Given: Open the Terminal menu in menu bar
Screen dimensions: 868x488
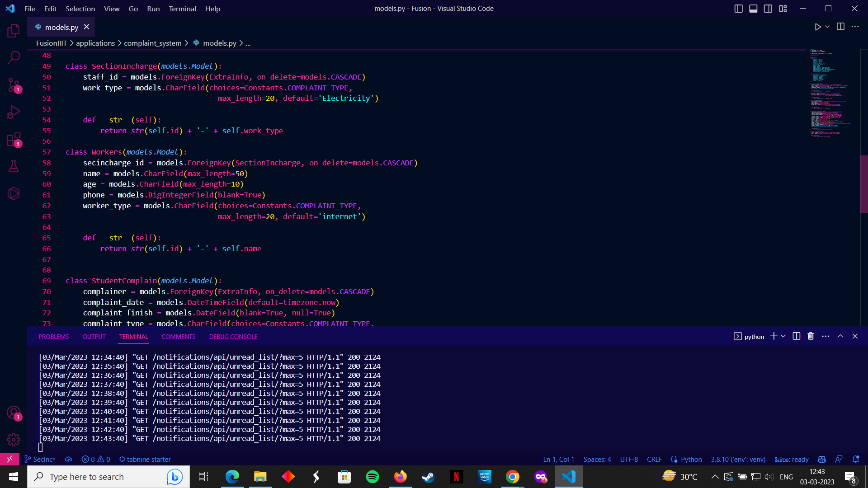Looking at the screenshot, I should point(182,9).
